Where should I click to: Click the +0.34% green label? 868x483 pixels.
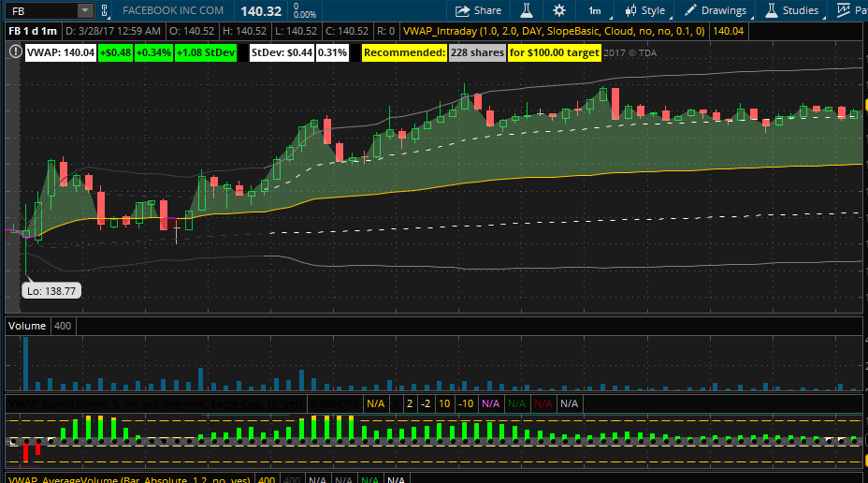(x=153, y=52)
